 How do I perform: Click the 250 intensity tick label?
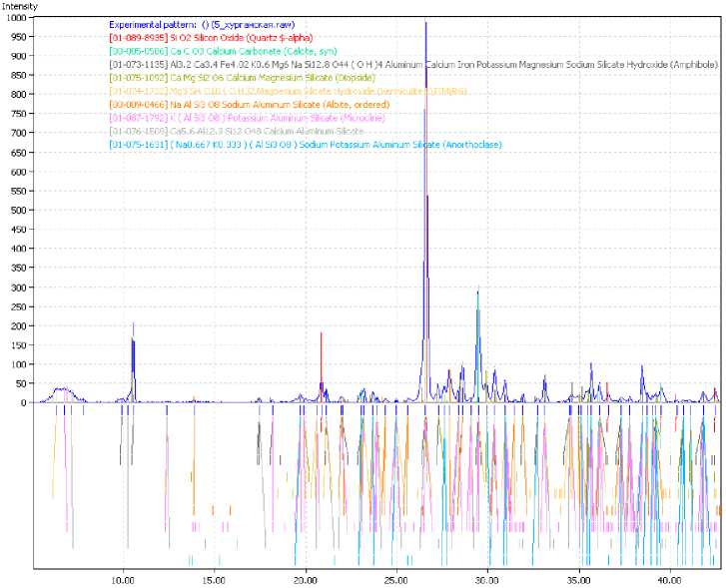(x=19, y=306)
